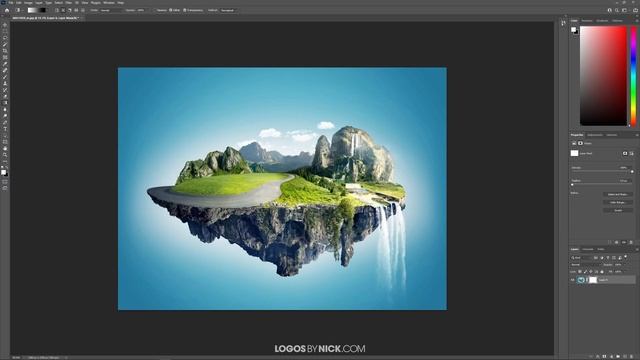The height and width of the screenshot is (360, 640).
Task: Toggle layer filtering switch in Layers panel
Action: coord(625,257)
